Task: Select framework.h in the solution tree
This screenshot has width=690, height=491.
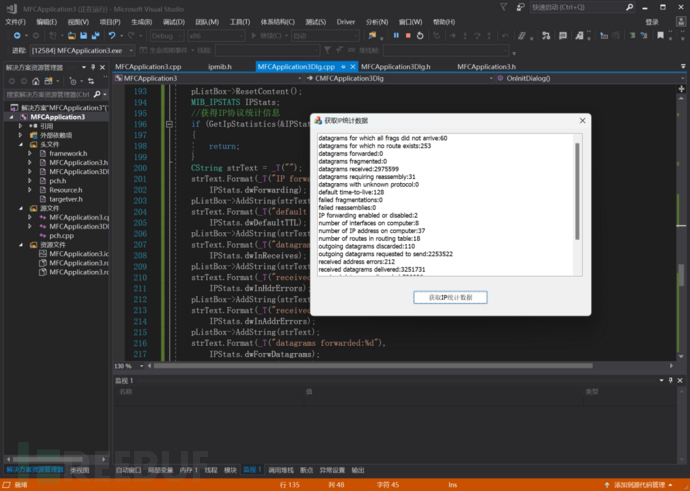Action: (x=70, y=153)
